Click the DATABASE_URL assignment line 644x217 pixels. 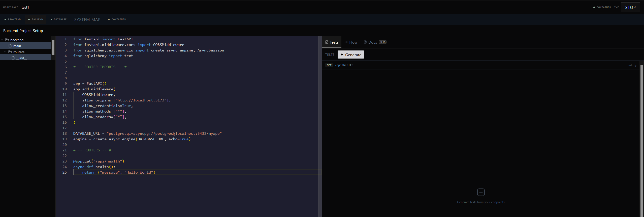click(147, 133)
